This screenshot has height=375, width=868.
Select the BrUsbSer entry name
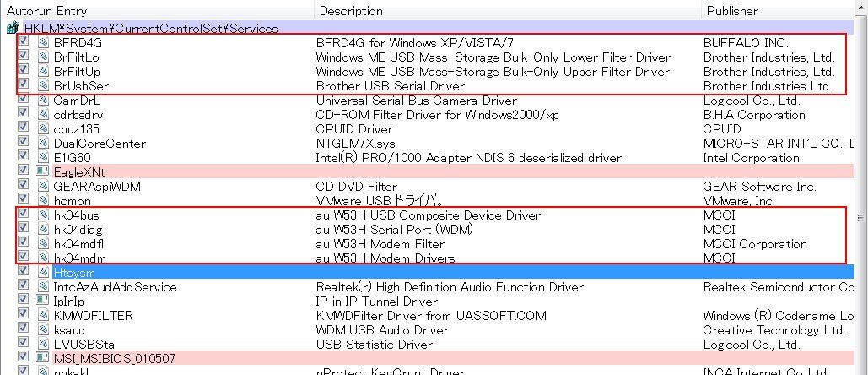click(x=81, y=86)
